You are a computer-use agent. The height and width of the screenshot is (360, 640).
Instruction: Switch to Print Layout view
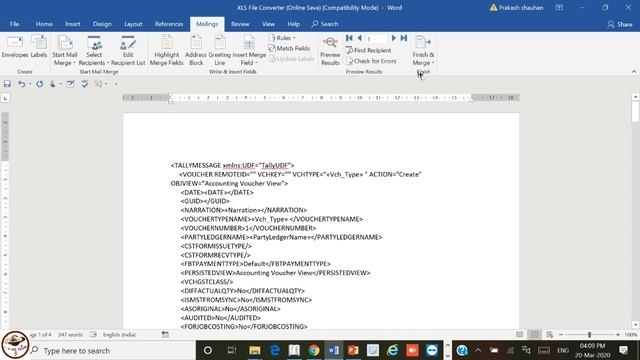point(535,335)
